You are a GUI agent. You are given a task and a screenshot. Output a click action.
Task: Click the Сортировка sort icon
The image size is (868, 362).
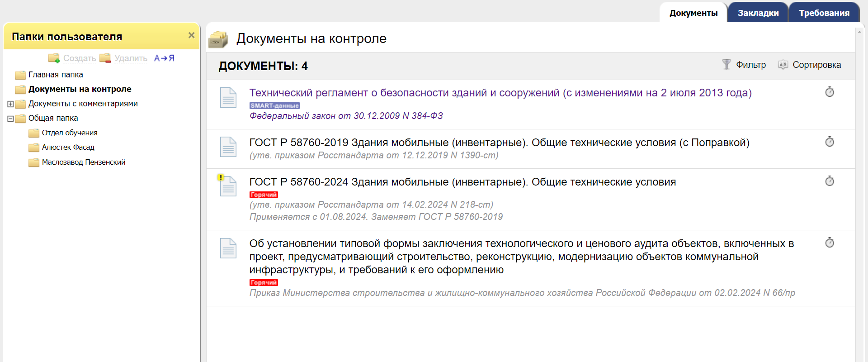tap(783, 65)
